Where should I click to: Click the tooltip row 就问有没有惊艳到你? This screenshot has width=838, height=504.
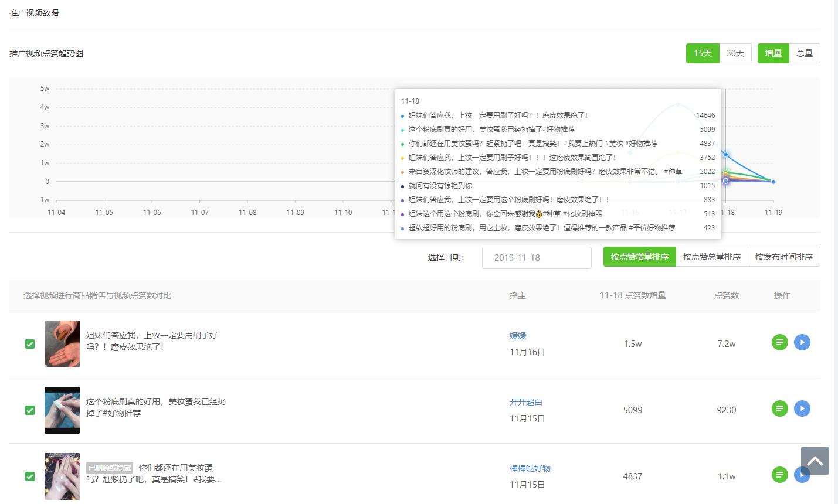click(558, 186)
